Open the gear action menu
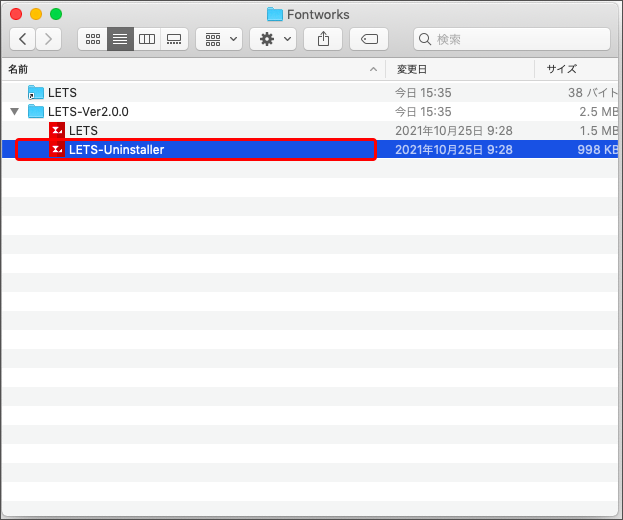Screen dimensions: 623x520 click(x=273, y=39)
